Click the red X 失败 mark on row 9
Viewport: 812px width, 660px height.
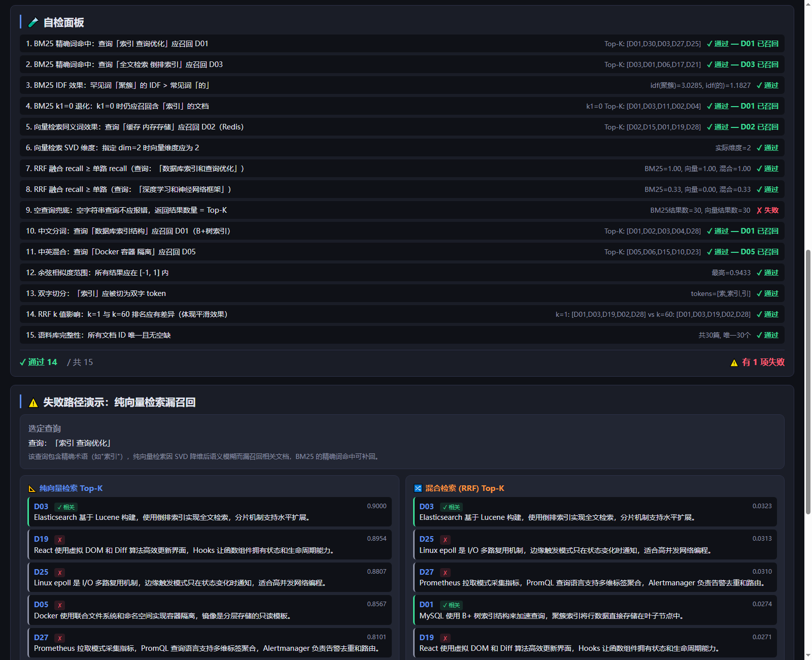(x=767, y=210)
